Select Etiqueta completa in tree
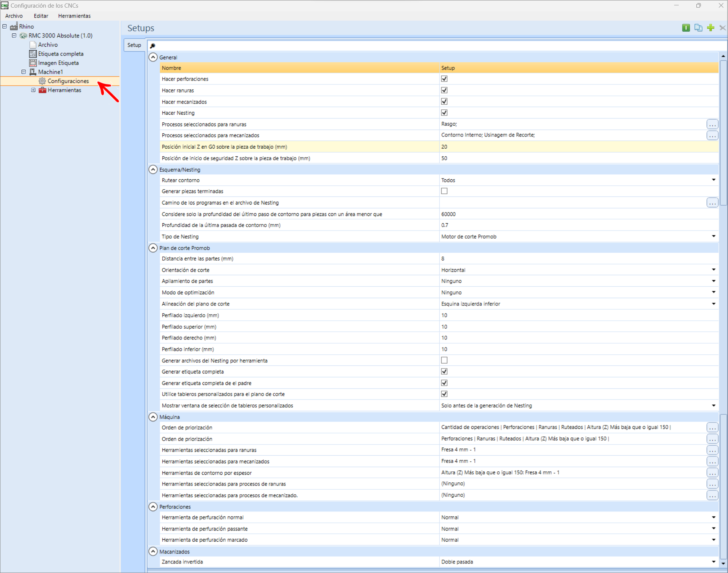The image size is (728, 573). point(61,54)
